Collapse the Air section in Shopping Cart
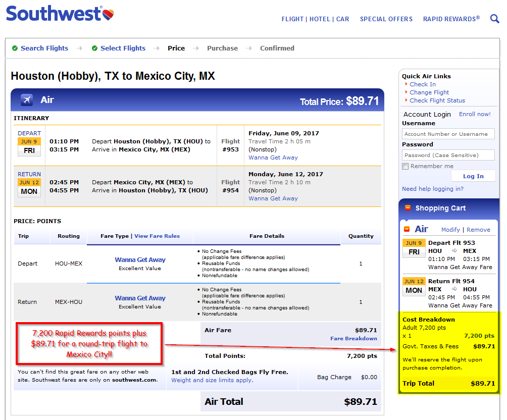The height and width of the screenshot is (420, 507). pos(407,229)
